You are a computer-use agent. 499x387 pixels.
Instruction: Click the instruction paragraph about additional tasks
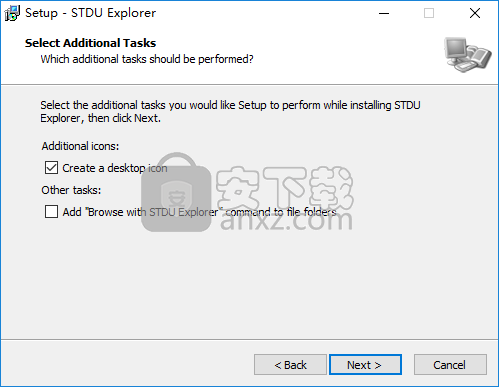(x=230, y=111)
